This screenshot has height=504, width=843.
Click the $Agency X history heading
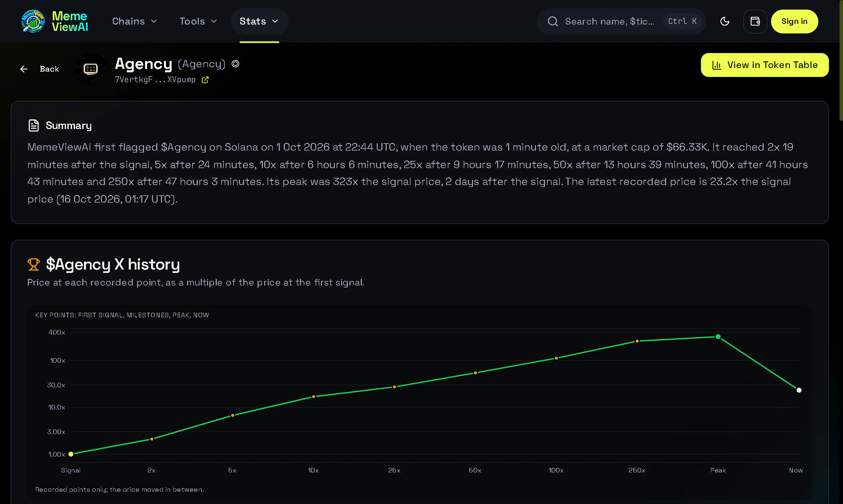(113, 264)
